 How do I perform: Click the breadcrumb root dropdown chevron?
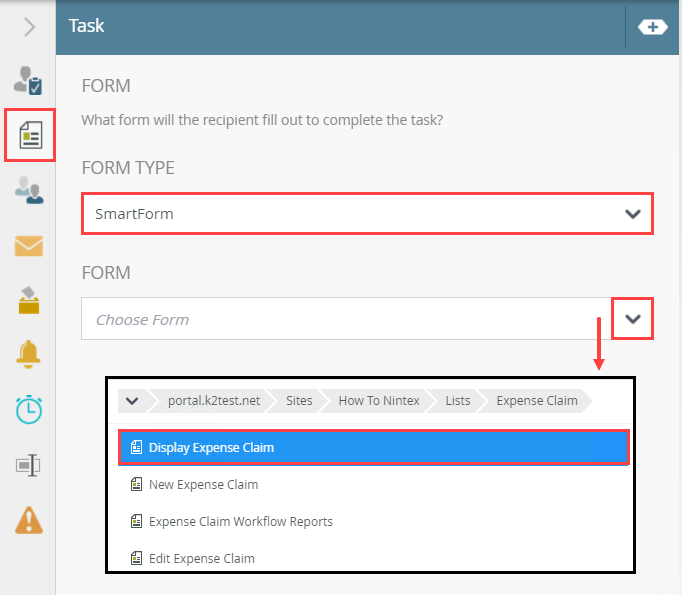133,401
